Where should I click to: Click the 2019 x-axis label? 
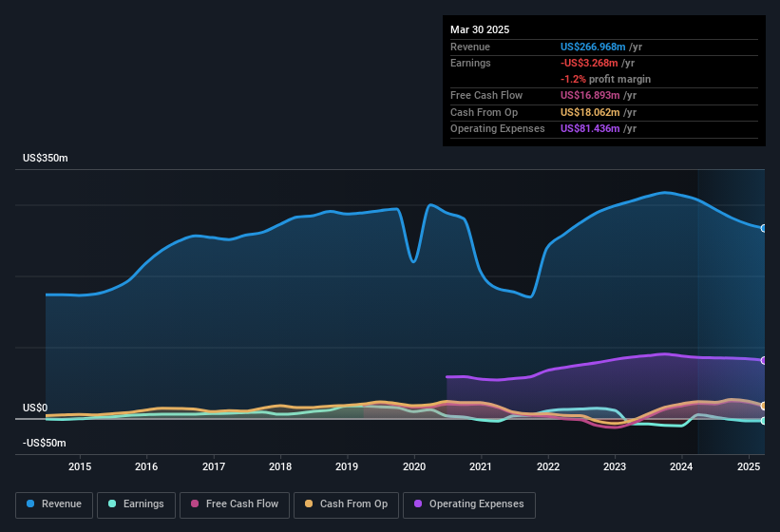click(x=347, y=466)
